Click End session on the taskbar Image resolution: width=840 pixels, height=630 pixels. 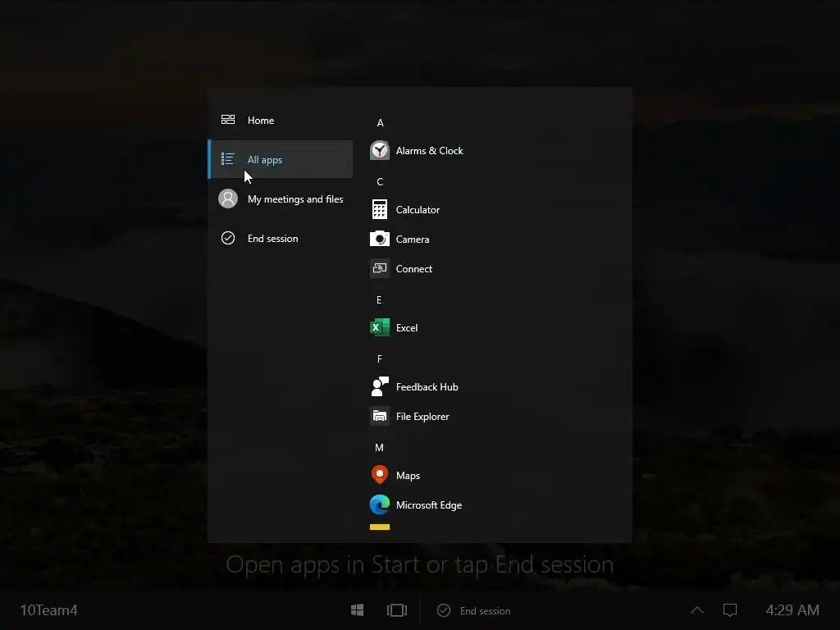pyautogui.click(x=474, y=610)
